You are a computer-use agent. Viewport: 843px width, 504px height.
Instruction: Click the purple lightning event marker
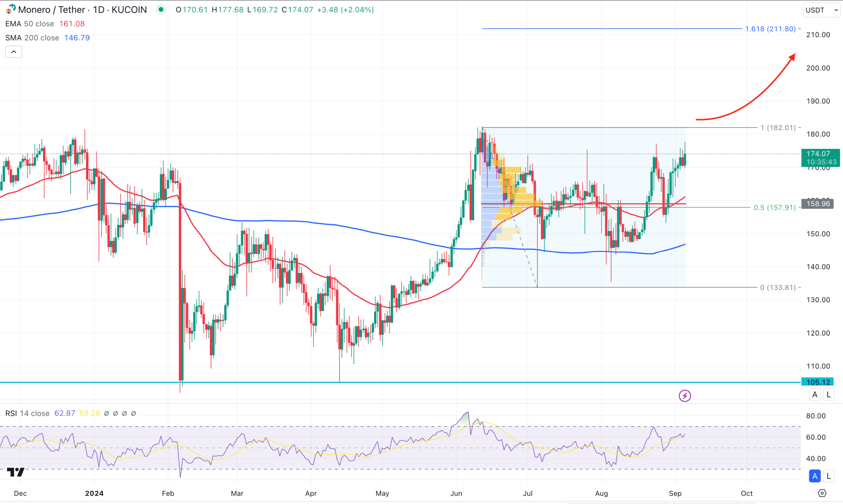[684, 396]
